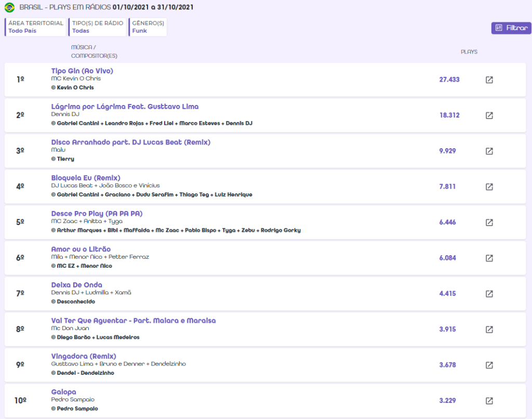The width and height of the screenshot is (532, 419).
Task: Open external link icon for Vingadora (Remix)
Action: [x=489, y=365]
